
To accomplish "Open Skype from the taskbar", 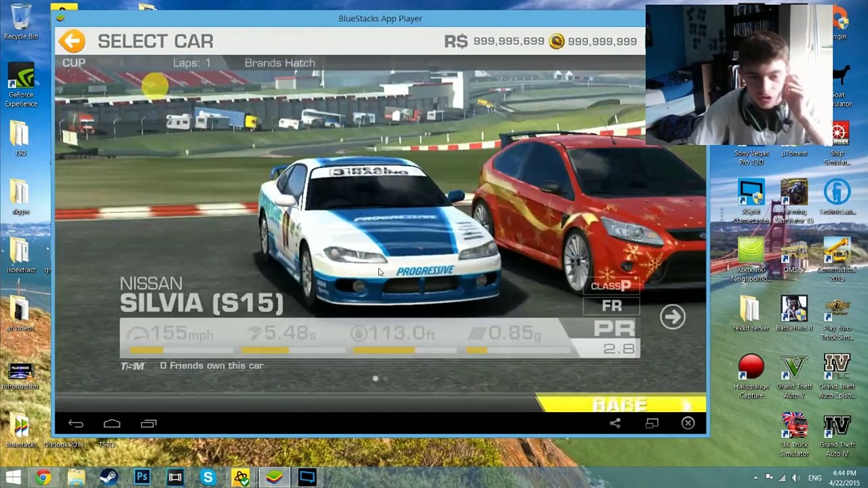I will coord(208,477).
